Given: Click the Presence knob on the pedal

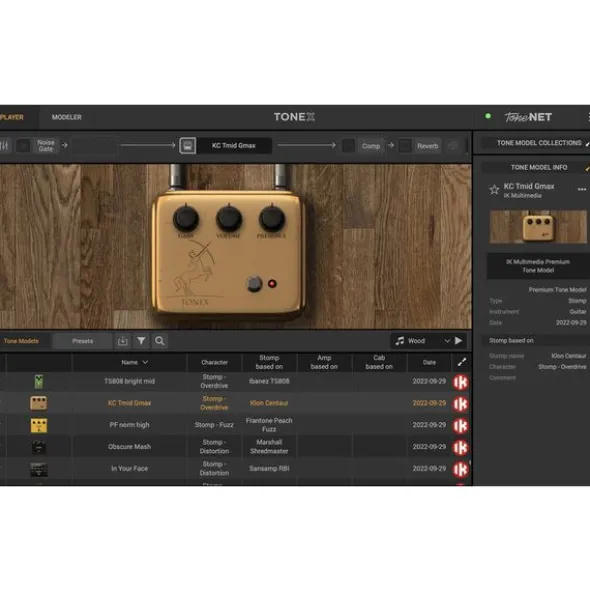Looking at the screenshot, I should click(272, 219).
